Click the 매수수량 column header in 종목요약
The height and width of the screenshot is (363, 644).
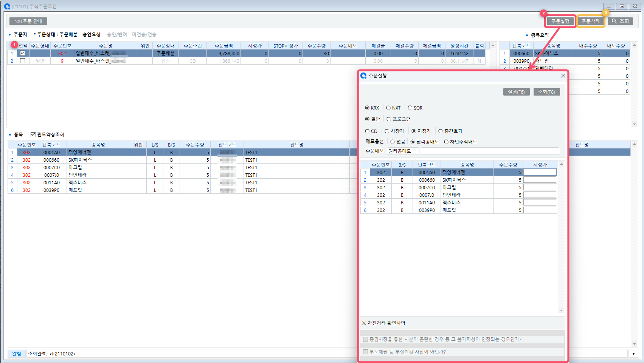pos(588,46)
